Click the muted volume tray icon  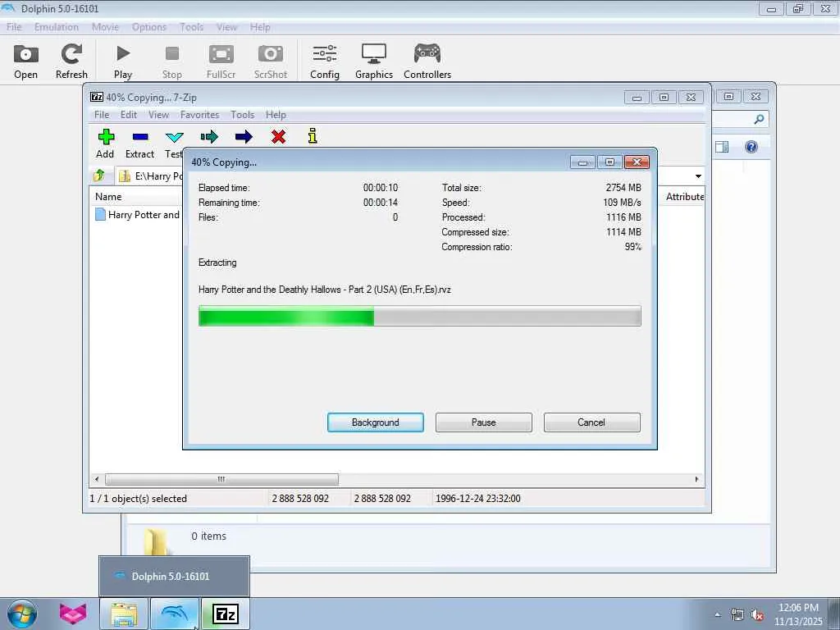(x=757, y=615)
